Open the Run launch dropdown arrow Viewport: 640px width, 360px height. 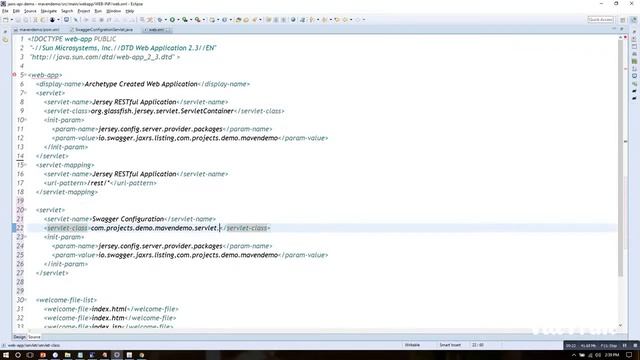click(178, 20)
